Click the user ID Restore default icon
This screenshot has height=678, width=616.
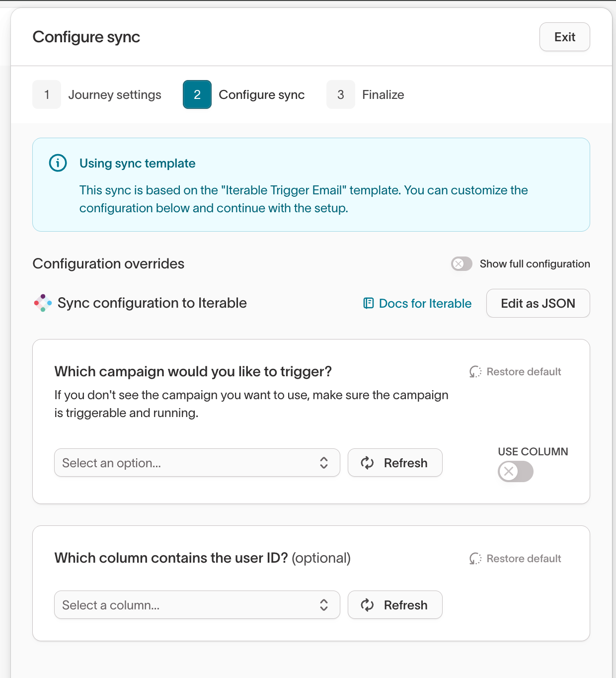(x=475, y=559)
